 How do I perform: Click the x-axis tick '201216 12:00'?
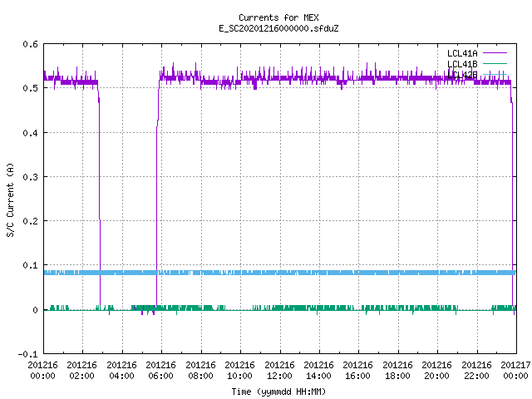(279, 371)
